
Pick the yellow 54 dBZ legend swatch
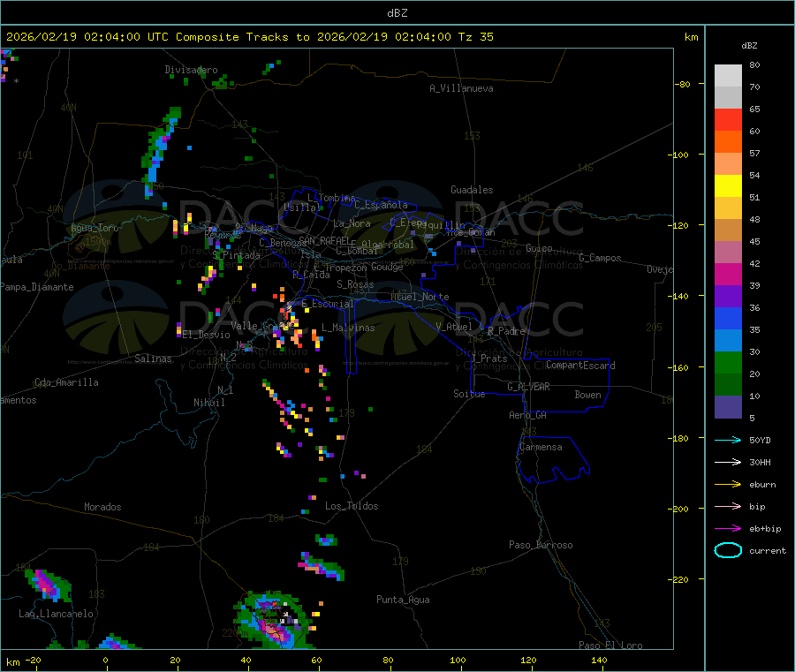click(728, 186)
